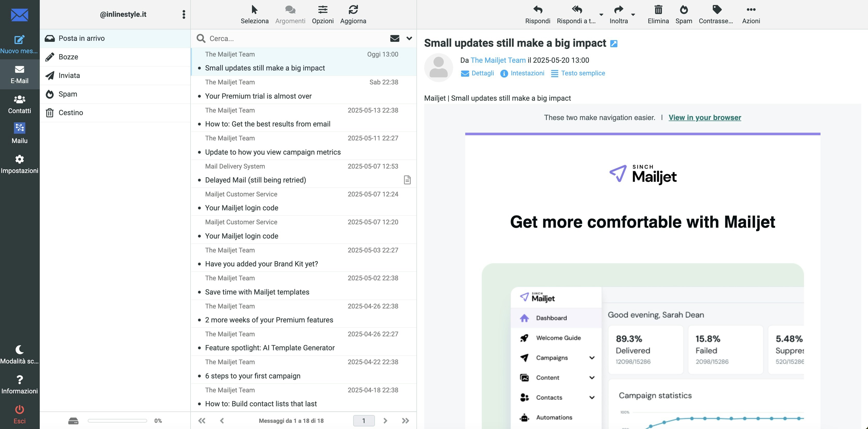Click the storage quota progress bar

(117, 420)
